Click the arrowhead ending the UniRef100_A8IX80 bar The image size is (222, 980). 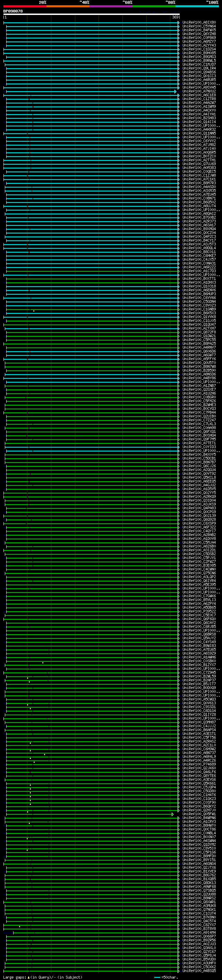point(178,23)
